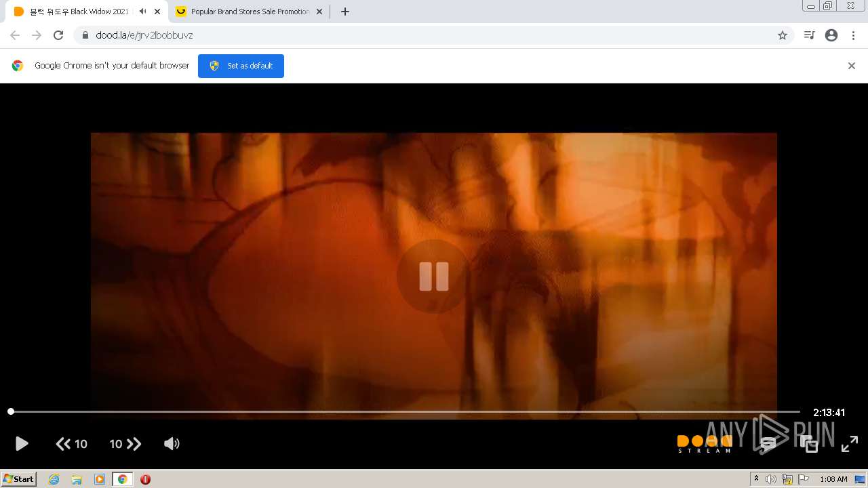Reload the current page
This screenshot has height=488, width=868.
58,35
